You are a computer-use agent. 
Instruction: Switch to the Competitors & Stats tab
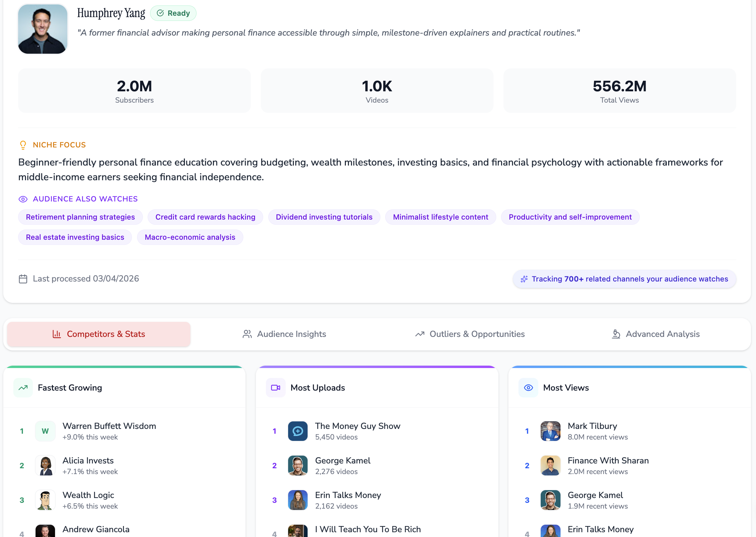(99, 334)
